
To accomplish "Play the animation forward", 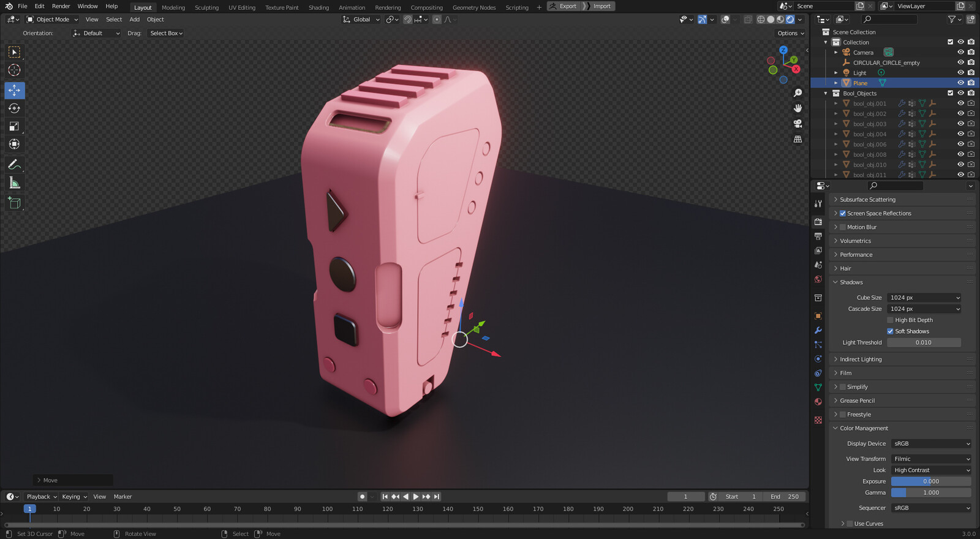I will (416, 497).
